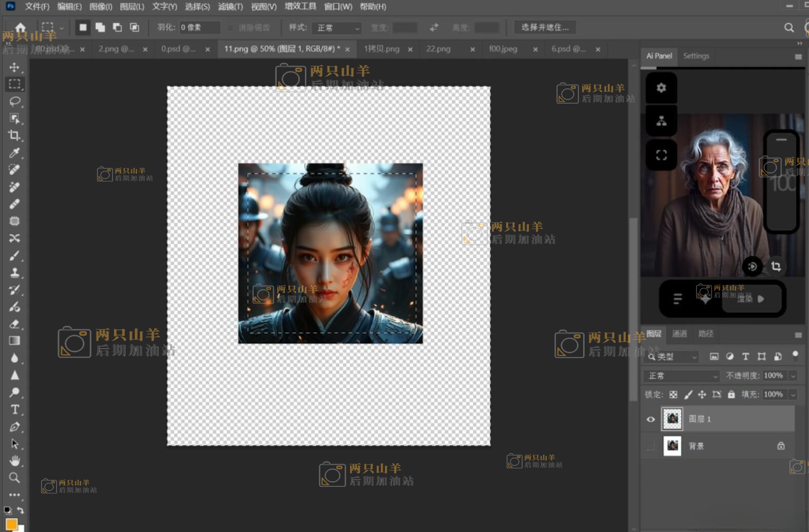The width and height of the screenshot is (809, 532).
Task: Select the Horizontal Type tool
Action: [x=14, y=409]
